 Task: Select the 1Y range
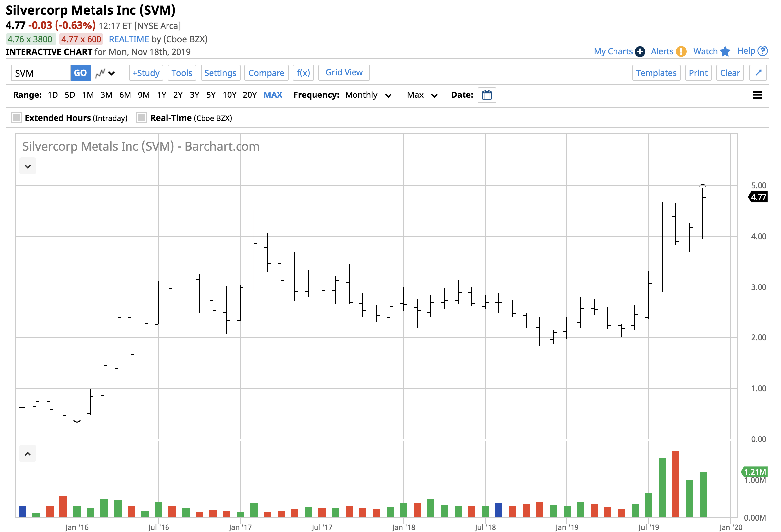coord(162,95)
